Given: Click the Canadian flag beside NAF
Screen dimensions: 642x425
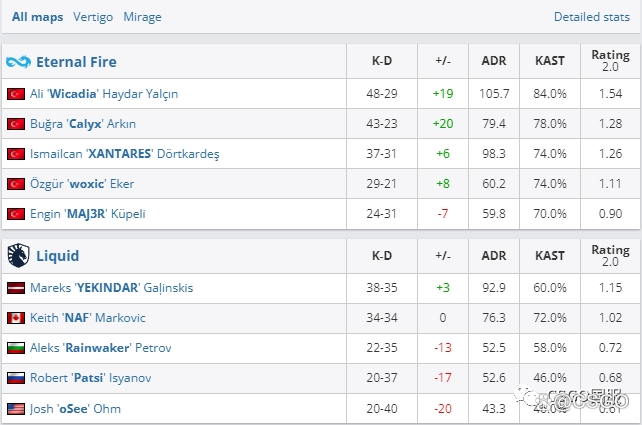Looking at the screenshot, I should (16, 318).
